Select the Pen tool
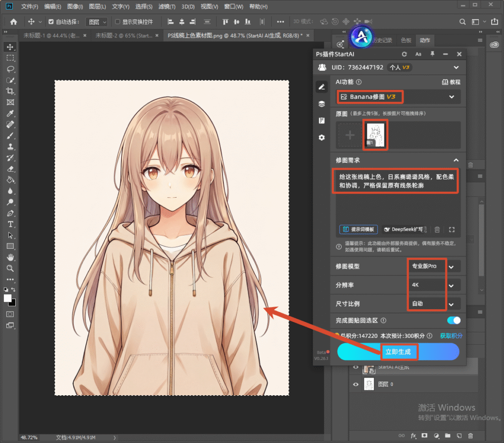The height and width of the screenshot is (443, 504). click(10, 213)
